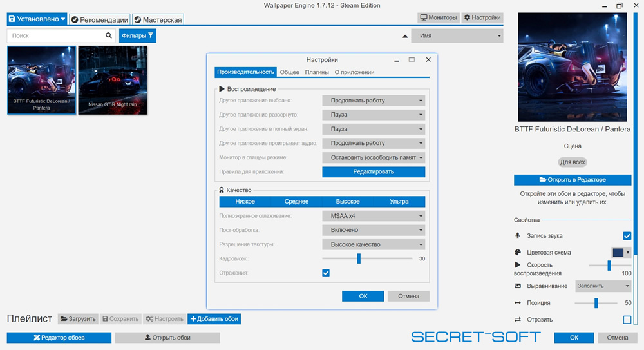Click the Кадров/сек slider handle

[x=359, y=258]
